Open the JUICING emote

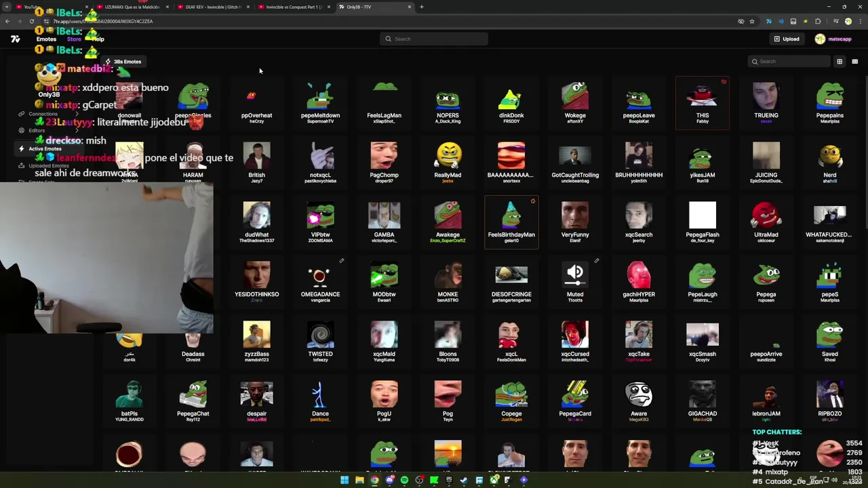(766, 163)
